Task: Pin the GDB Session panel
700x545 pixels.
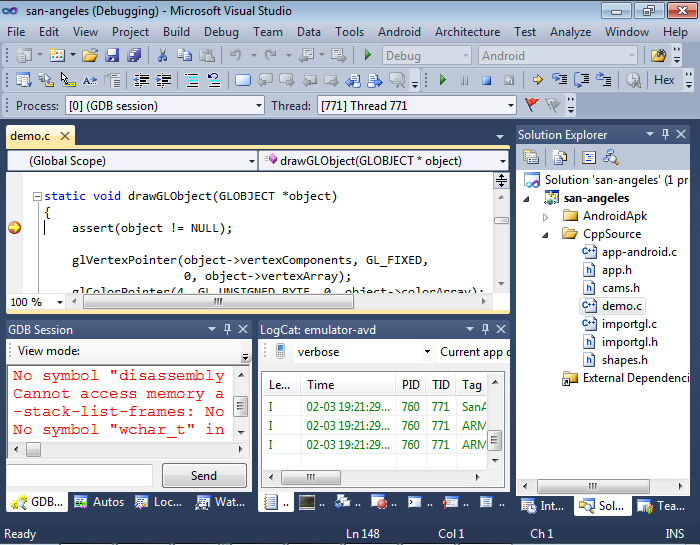Action: (x=227, y=329)
